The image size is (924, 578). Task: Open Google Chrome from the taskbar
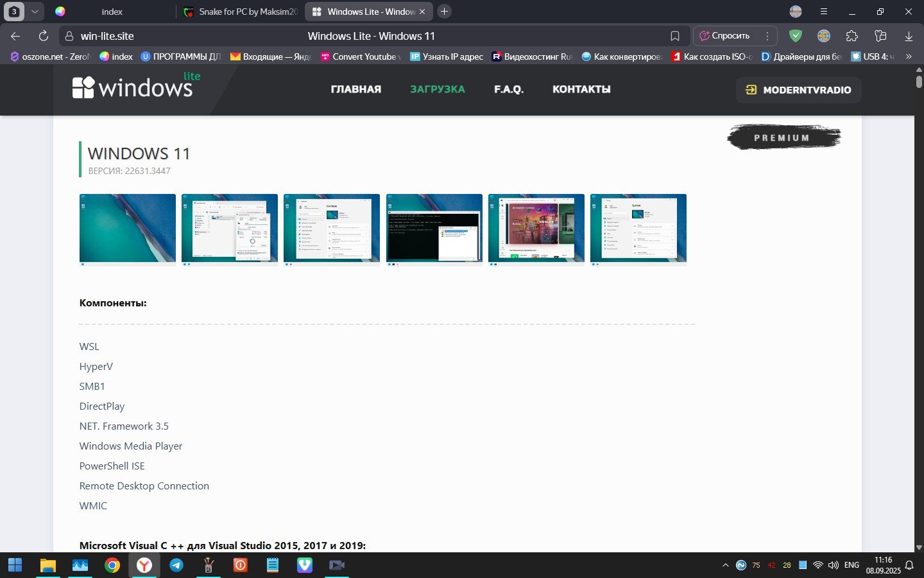[x=112, y=565]
